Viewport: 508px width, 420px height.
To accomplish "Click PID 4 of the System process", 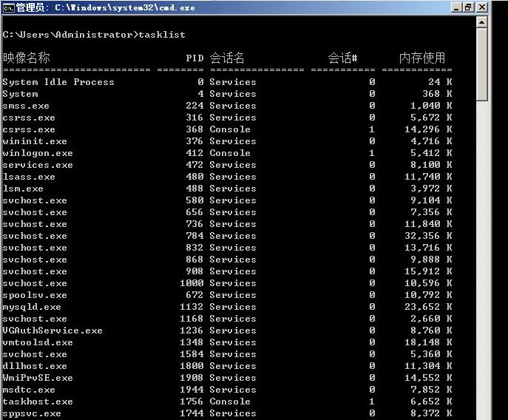I will click(201, 94).
